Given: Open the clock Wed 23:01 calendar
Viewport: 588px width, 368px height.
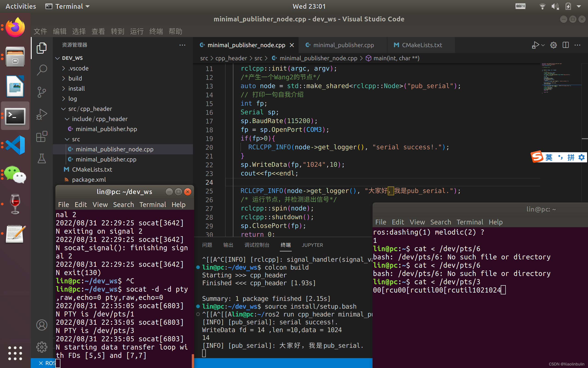Looking at the screenshot, I should [309, 6].
